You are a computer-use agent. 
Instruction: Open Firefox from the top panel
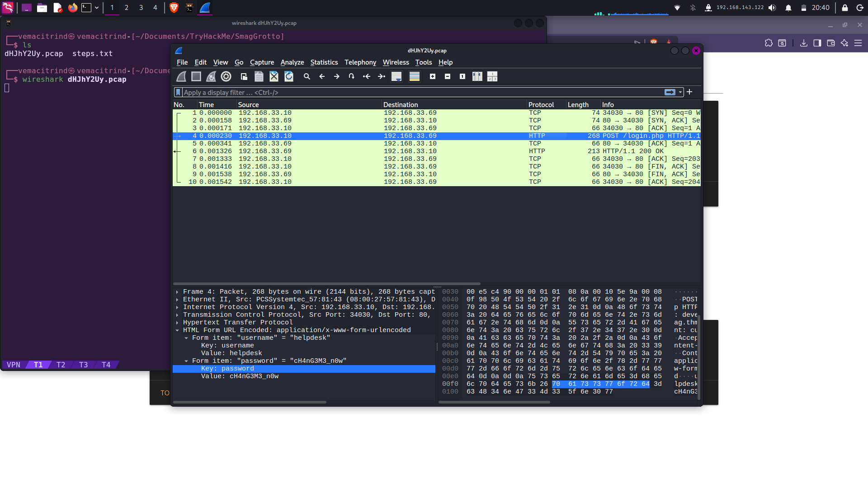tap(73, 8)
